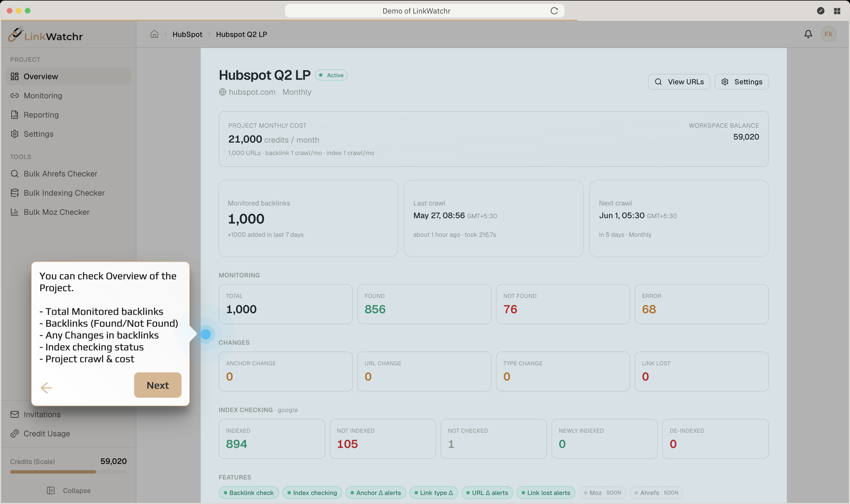Open the Bulk Ahrefs Checker tool
The height and width of the screenshot is (504, 850).
68,174
